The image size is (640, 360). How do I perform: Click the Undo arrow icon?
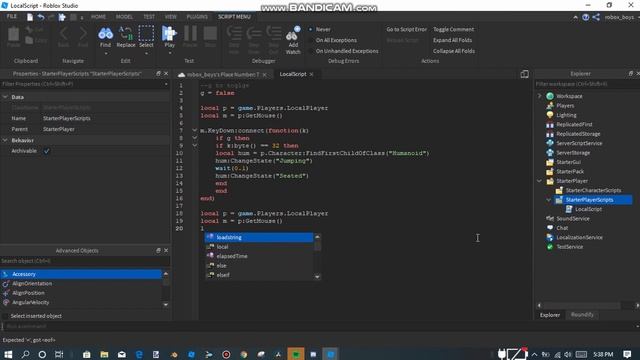tap(41, 17)
